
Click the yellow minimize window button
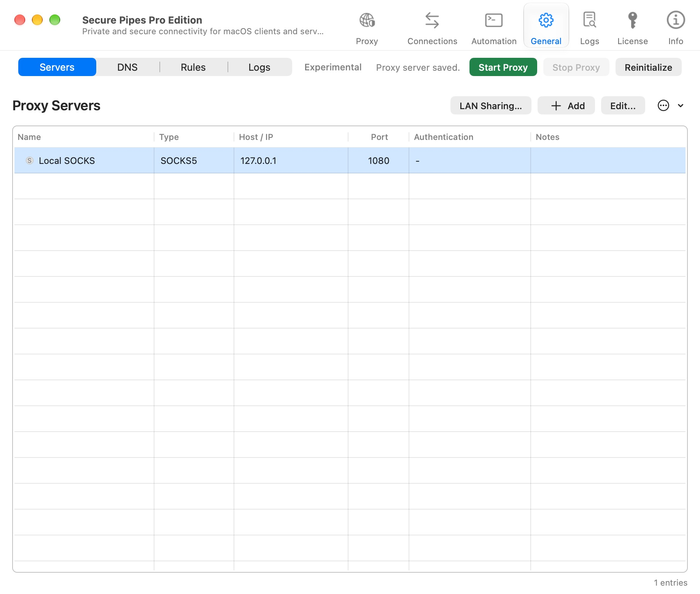click(x=37, y=20)
